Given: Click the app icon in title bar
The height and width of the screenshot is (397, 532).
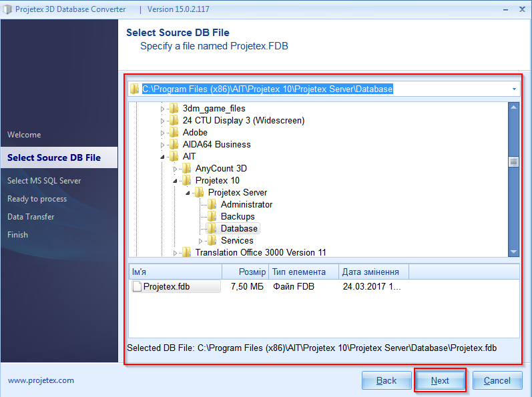Looking at the screenshot, I should (x=7, y=9).
